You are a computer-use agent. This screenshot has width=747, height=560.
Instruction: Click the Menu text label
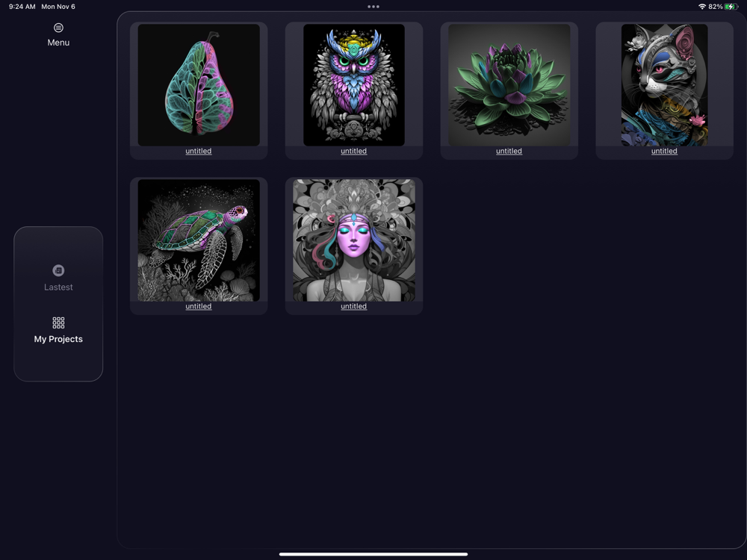coord(58,43)
